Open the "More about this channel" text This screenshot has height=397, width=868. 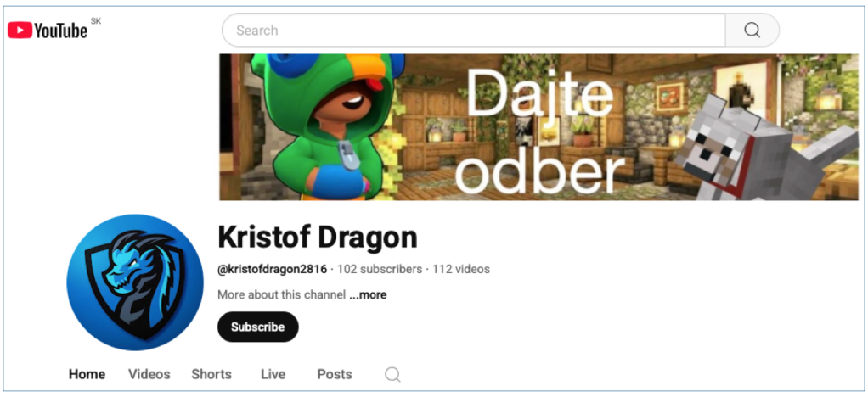(x=282, y=294)
